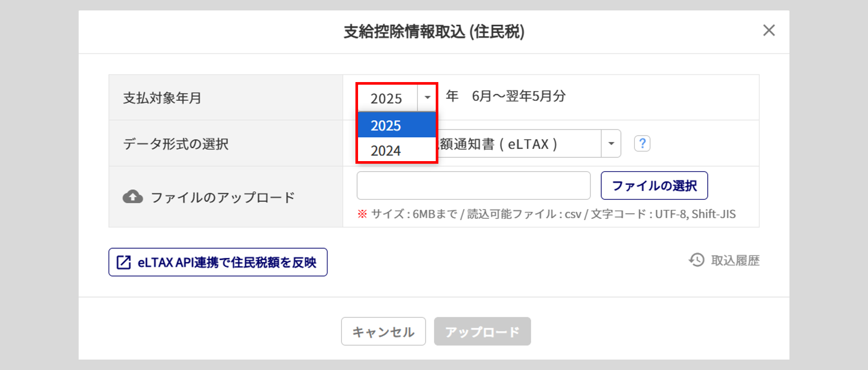868x370 pixels.
Task: Click the arrow beside the 2025 year field
Action: pyautogui.click(x=427, y=98)
